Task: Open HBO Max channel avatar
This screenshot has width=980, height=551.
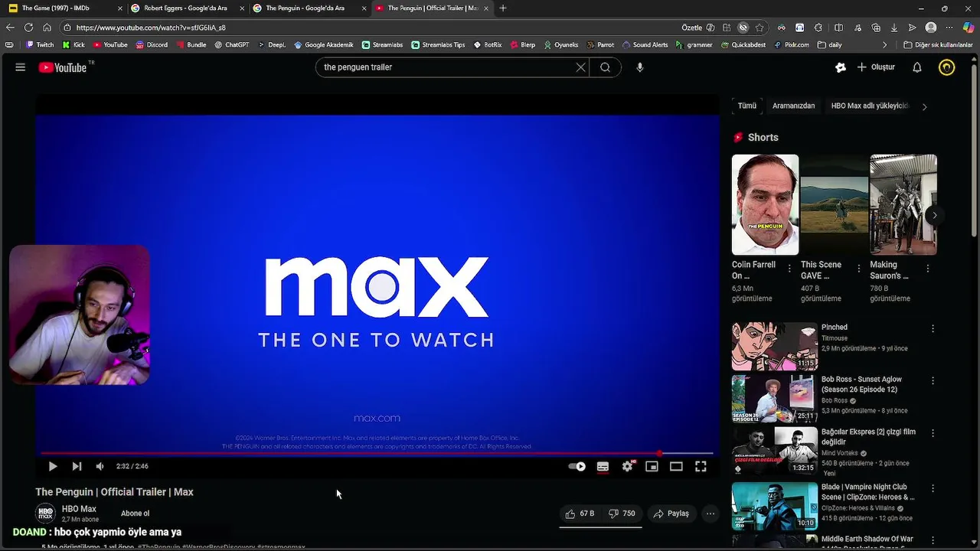Action: (46, 514)
